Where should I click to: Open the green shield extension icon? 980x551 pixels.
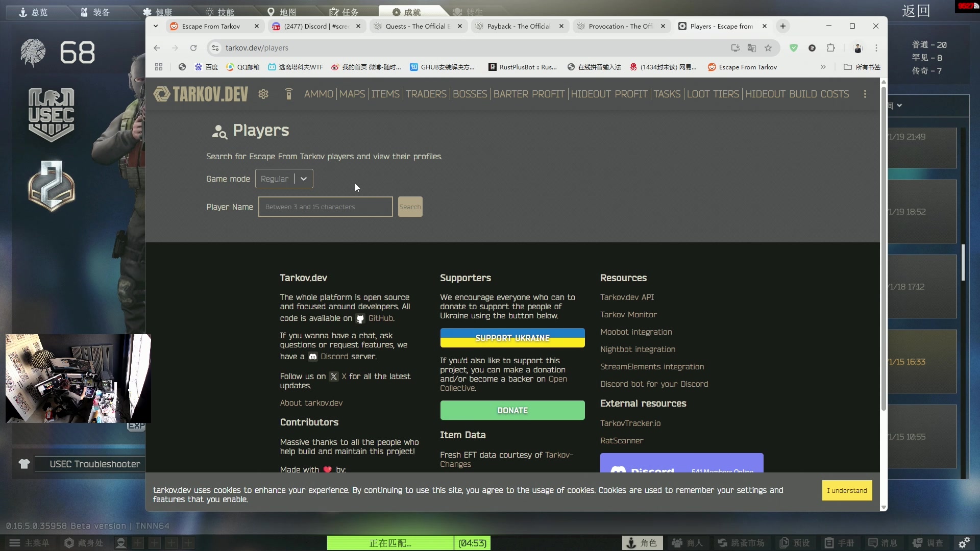(x=794, y=48)
